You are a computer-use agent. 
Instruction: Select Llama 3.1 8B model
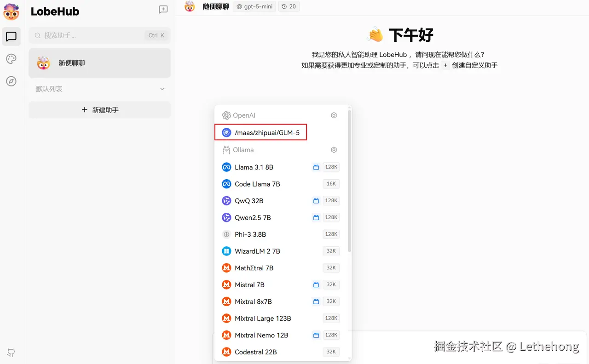[x=281, y=167]
